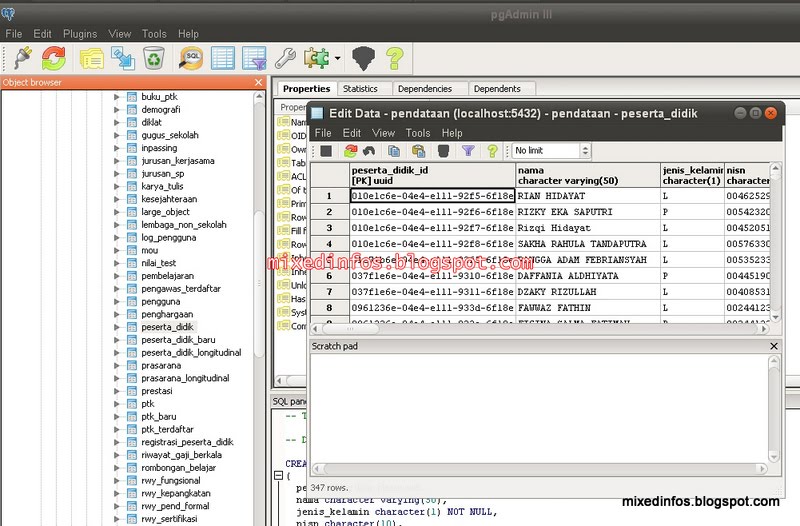Close the Object browser panel
This screenshot has width=800, height=526.
pyautogui.click(x=258, y=82)
